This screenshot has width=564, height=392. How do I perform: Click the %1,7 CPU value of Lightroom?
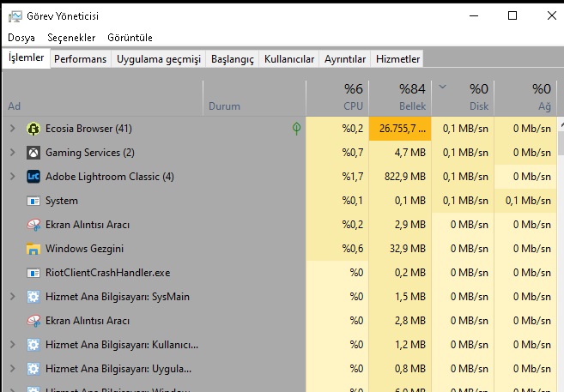tap(353, 177)
